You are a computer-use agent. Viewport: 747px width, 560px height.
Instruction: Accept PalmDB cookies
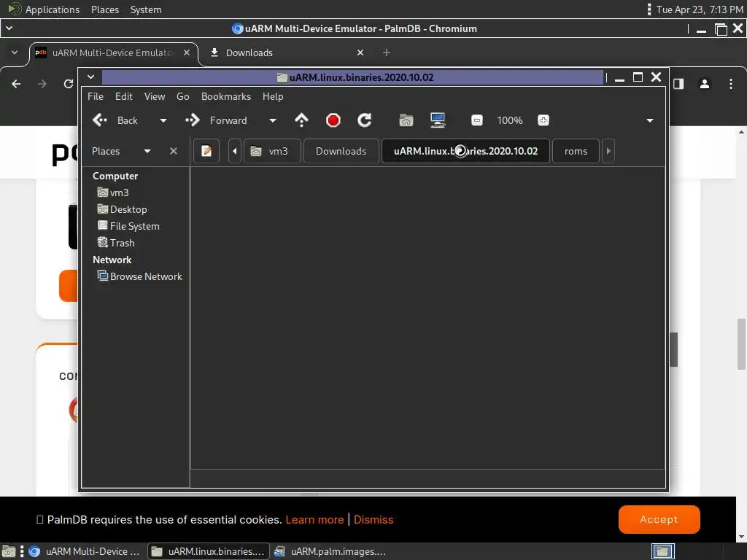(x=659, y=519)
